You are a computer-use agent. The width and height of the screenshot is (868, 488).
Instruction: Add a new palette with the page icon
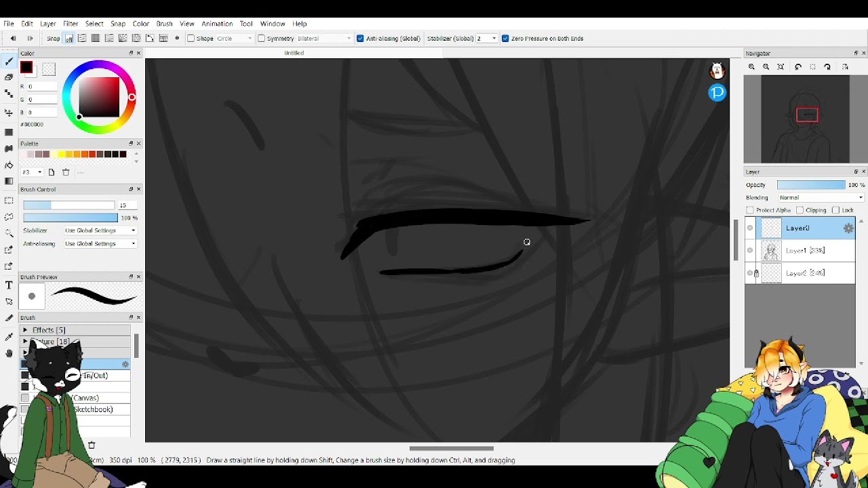(51, 172)
